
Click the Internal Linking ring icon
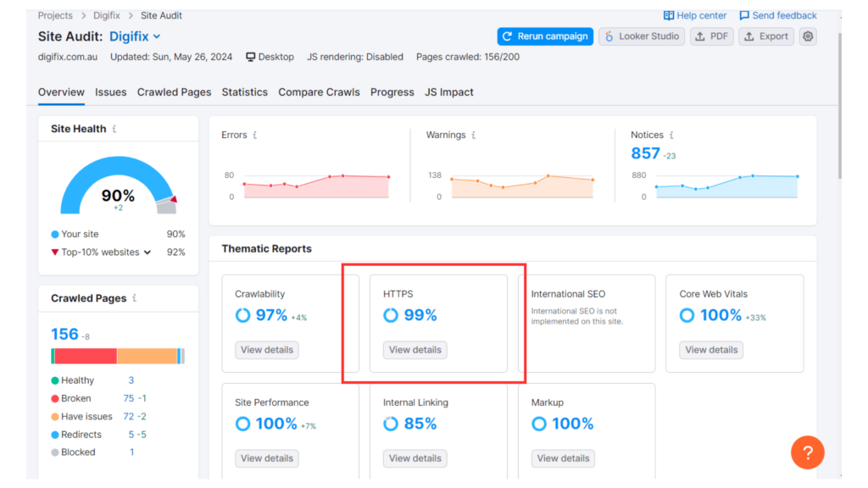(391, 424)
